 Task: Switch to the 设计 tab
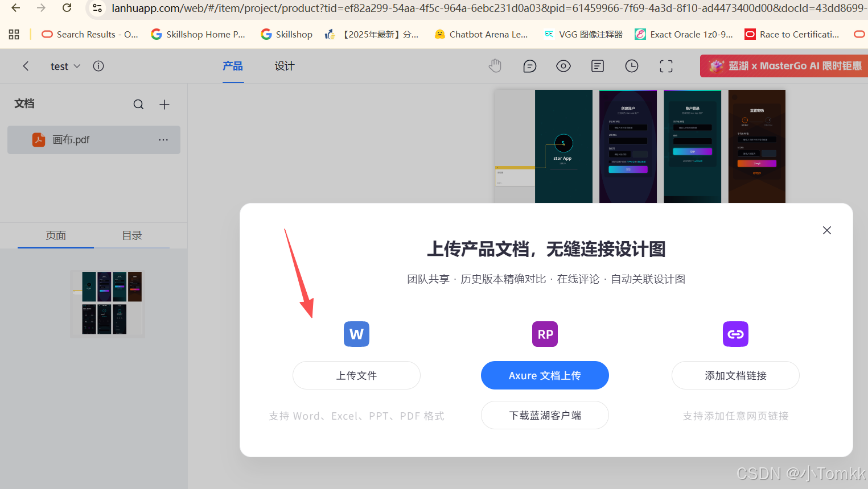point(285,66)
